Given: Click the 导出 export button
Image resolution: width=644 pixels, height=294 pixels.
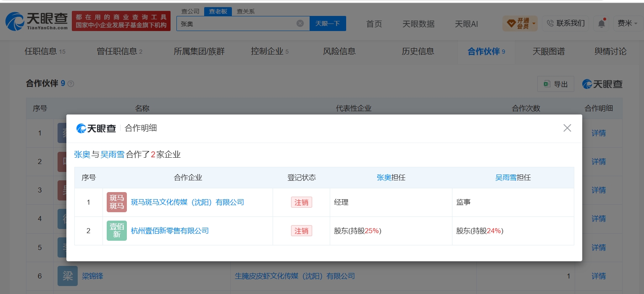Looking at the screenshot, I should (556, 84).
